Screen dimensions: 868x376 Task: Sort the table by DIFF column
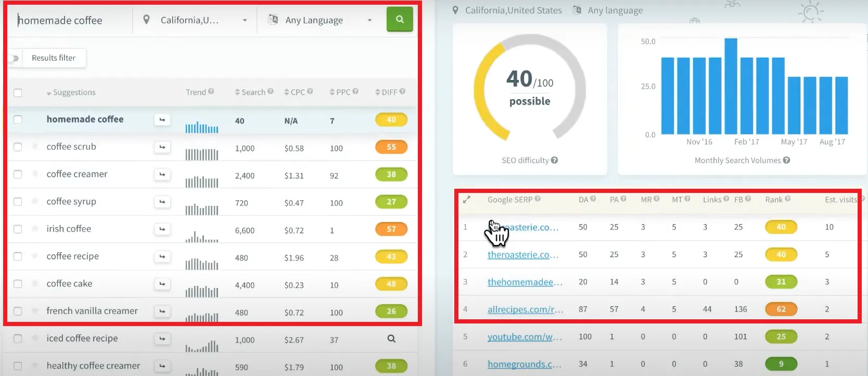click(389, 92)
